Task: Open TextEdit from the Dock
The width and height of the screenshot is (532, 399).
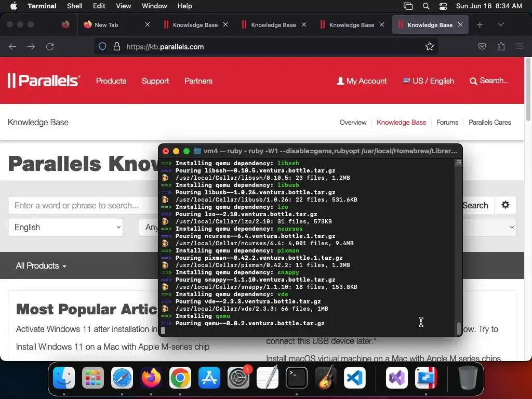Action: [x=268, y=378]
